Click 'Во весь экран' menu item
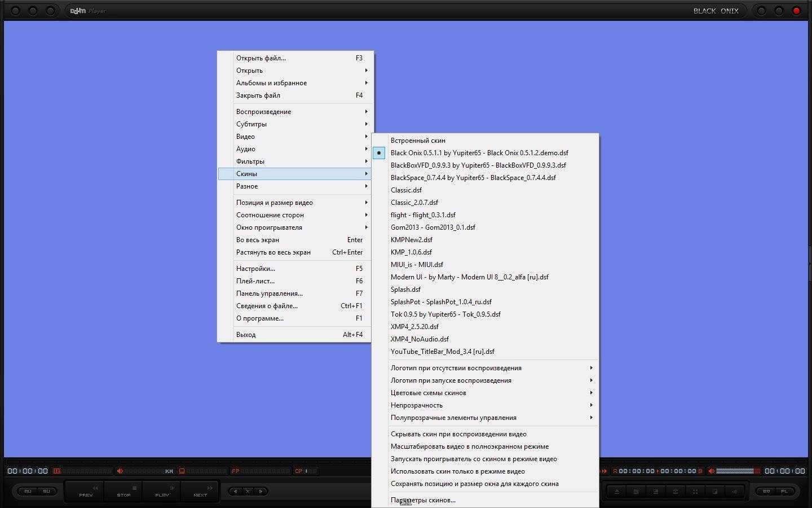 coord(295,240)
